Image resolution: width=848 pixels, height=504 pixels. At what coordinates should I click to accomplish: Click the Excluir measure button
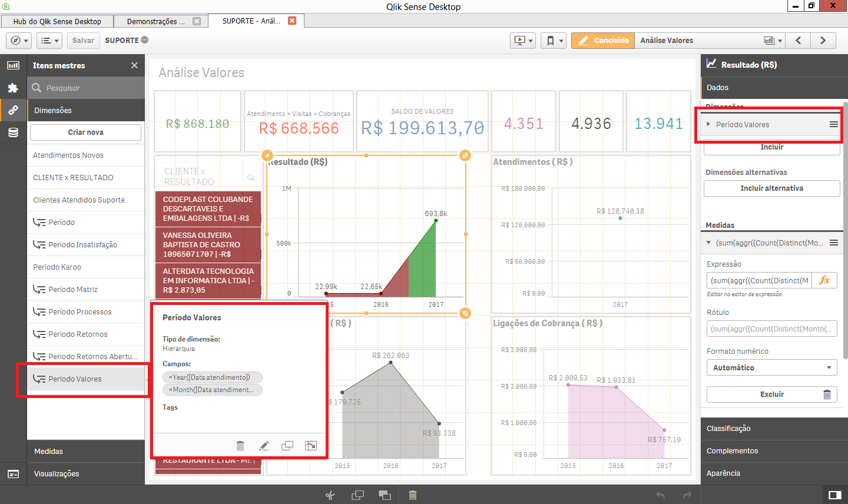coord(772,394)
